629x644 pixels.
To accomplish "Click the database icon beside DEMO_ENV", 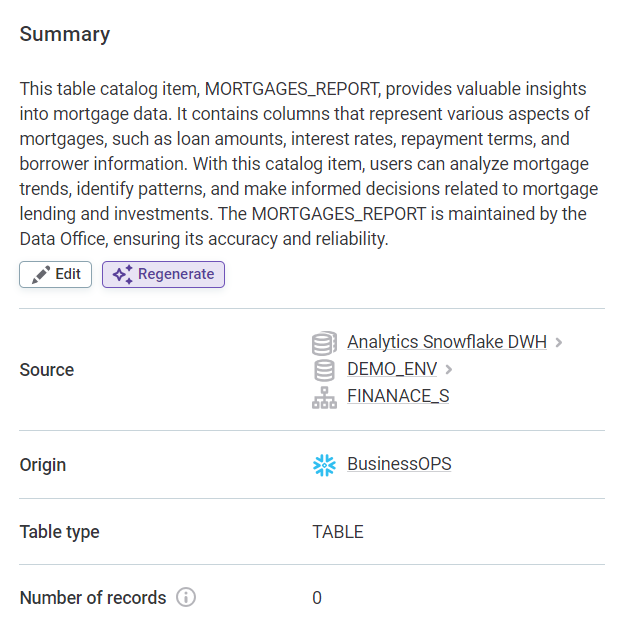I will click(324, 369).
